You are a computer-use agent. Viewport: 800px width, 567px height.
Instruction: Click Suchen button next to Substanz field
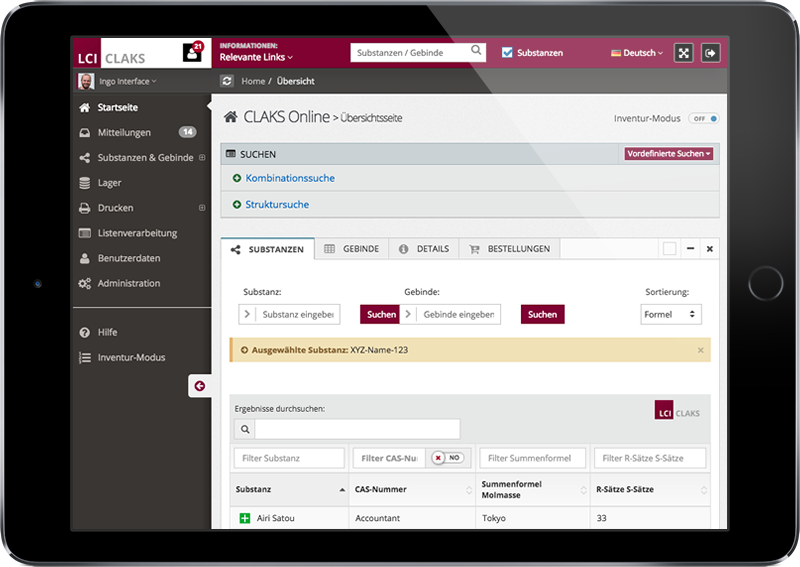coord(380,314)
